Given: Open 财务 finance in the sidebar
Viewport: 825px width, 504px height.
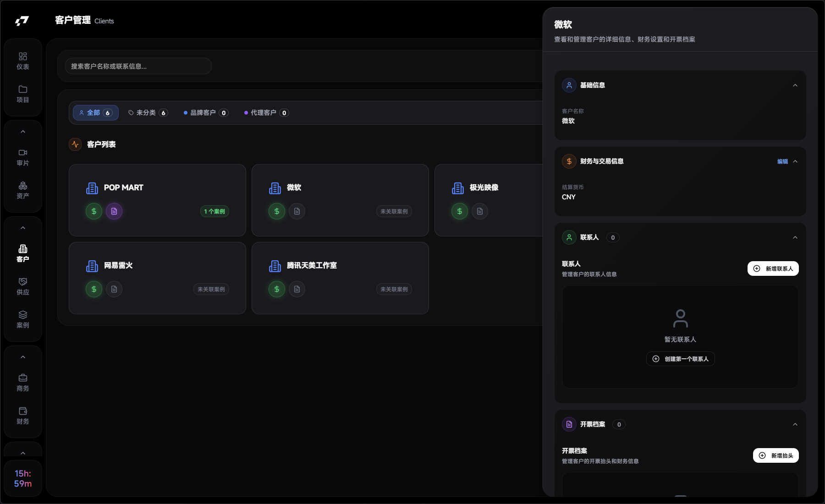Looking at the screenshot, I should point(23,416).
